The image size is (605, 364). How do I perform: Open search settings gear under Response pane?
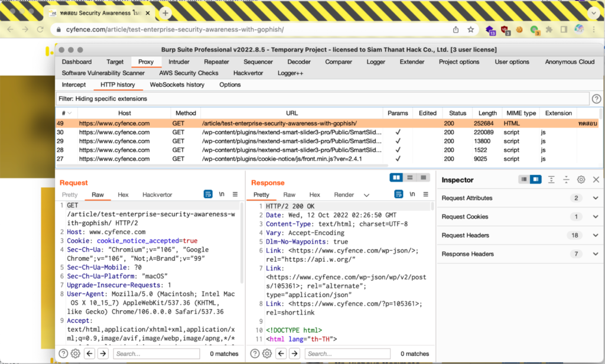(x=267, y=353)
